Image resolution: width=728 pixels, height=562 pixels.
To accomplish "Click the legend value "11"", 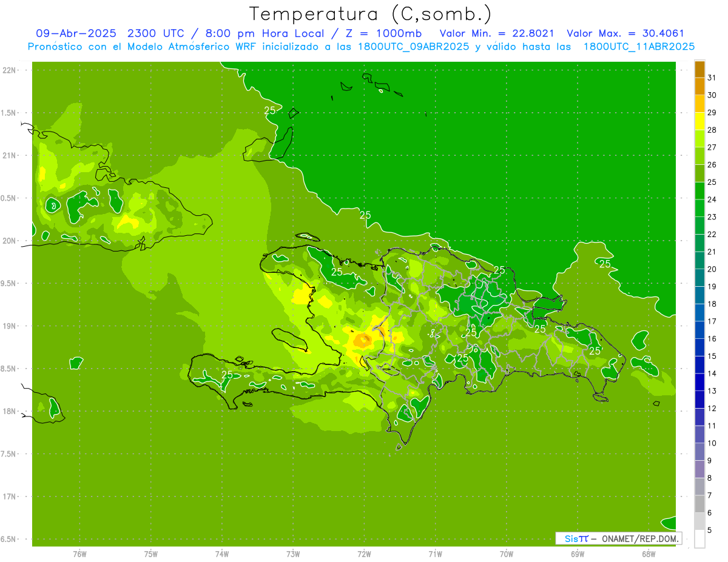I will 712,426.
